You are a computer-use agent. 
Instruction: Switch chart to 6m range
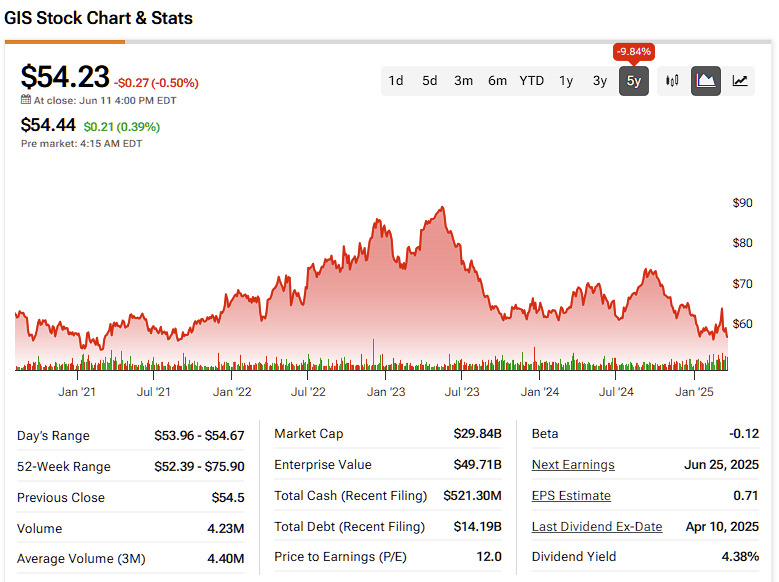click(497, 81)
